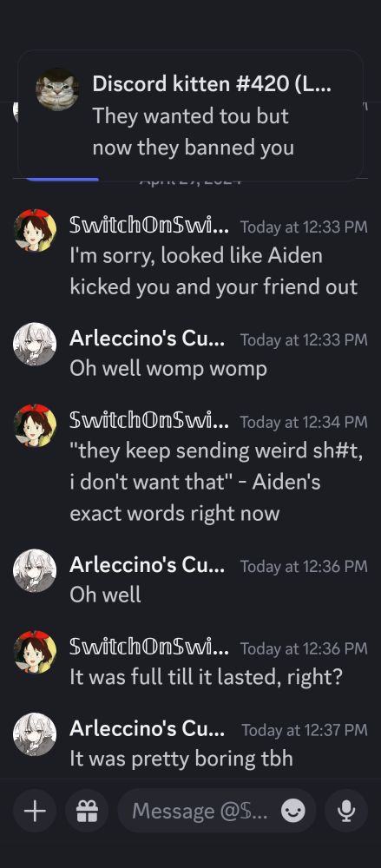This screenshot has width=381, height=868.
Task: Tap Arleccino's avatar on 'Oh well womp womp'
Action: pyautogui.click(x=35, y=344)
